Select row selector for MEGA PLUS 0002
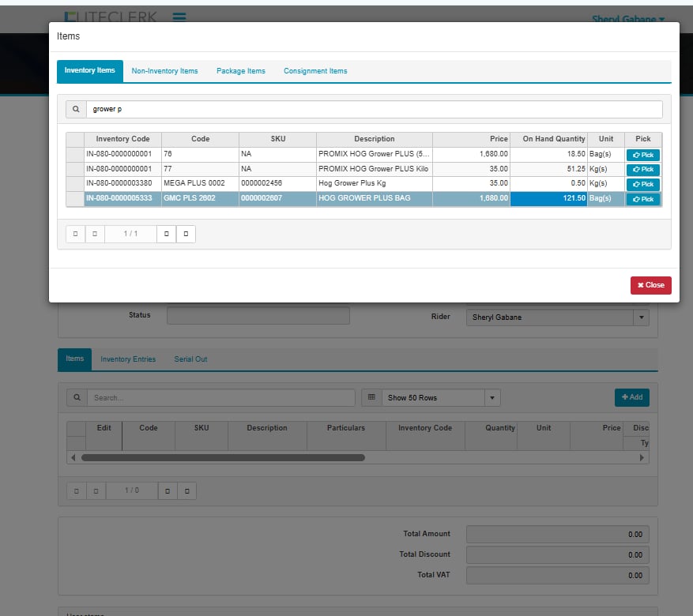 pyautogui.click(x=75, y=184)
